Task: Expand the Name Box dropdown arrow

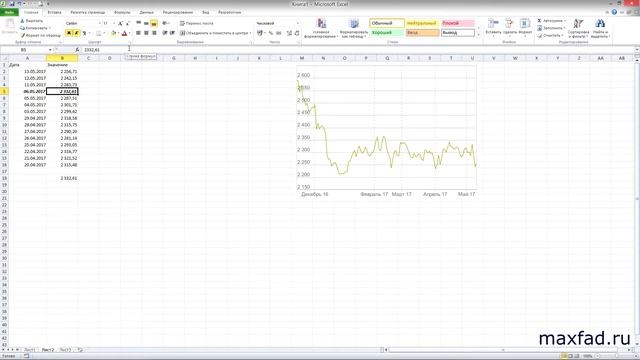Action: coord(50,50)
